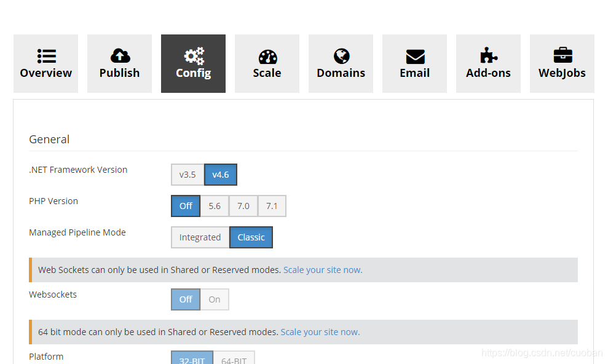Follow Scale your site now in 64 bit notice
This screenshot has height=364, width=608.
(320, 332)
